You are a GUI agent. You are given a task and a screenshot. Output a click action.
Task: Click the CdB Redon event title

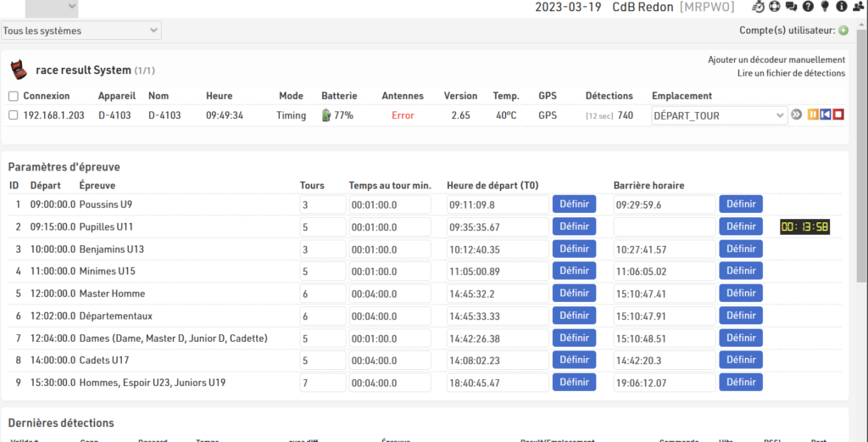click(643, 7)
